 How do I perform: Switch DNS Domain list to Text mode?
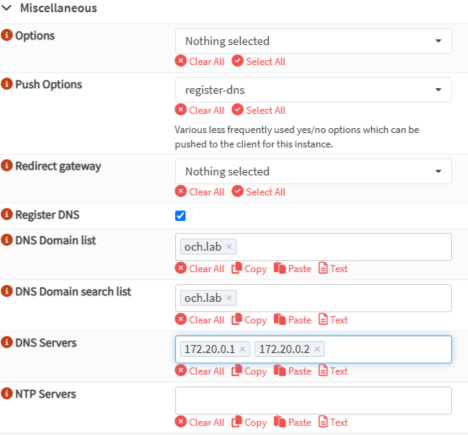(x=333, y=268)
